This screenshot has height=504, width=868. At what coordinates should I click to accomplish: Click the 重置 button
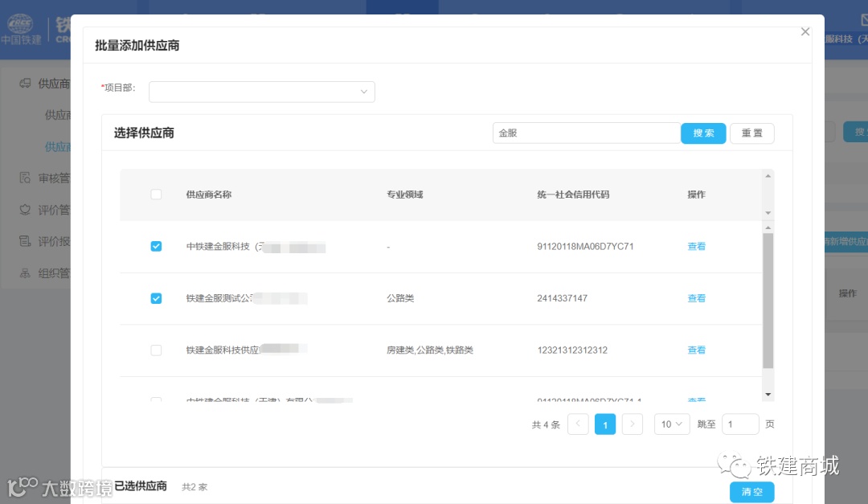pyautogui.click(x=751, y=133)
